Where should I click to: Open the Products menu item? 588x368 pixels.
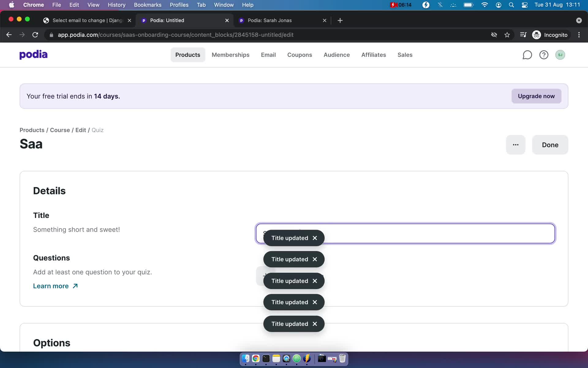(188, 54)
